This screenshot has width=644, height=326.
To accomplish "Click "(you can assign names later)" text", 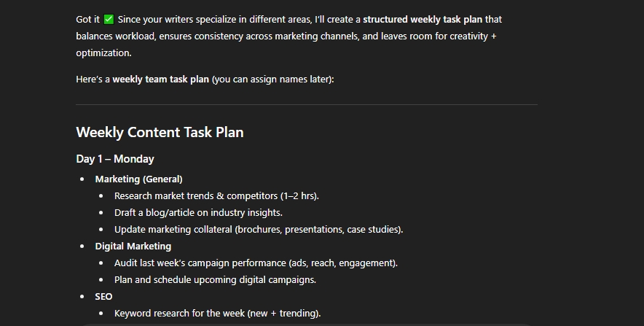I will tap(272, 79).
